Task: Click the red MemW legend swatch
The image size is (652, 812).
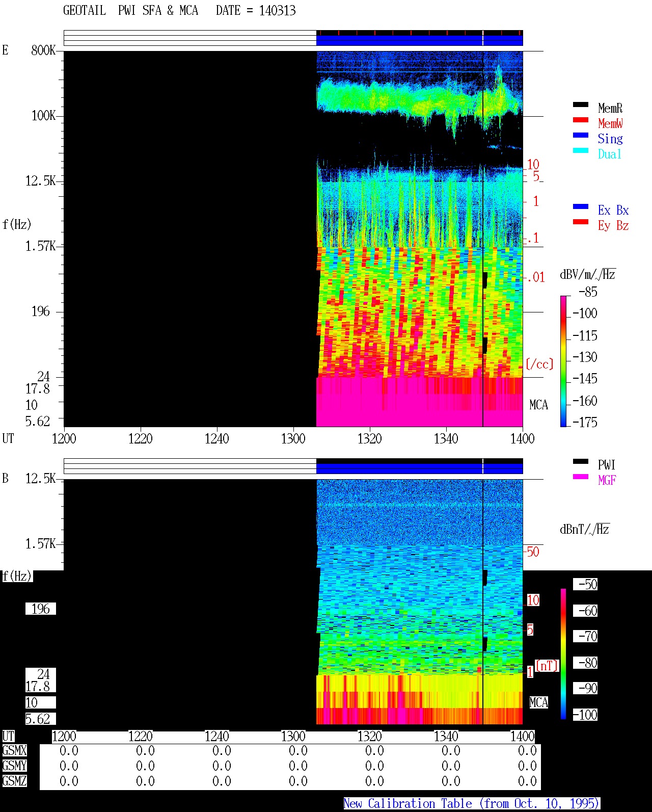Action: tap(581, 120)
